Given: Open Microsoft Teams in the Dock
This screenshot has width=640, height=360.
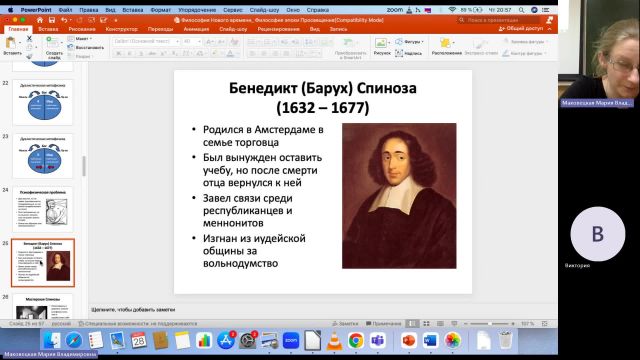Looking at the screenshot, I should [x=378, y=340].
